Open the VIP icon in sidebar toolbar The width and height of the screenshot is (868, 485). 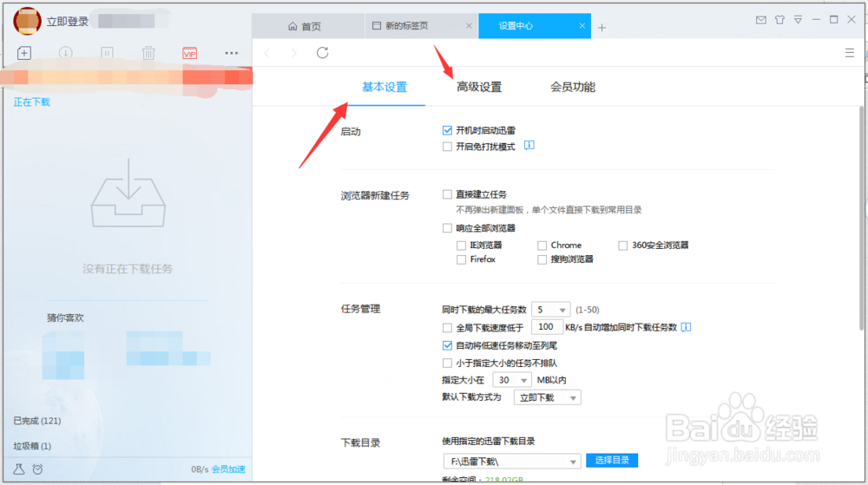click(x=189, y=53)
